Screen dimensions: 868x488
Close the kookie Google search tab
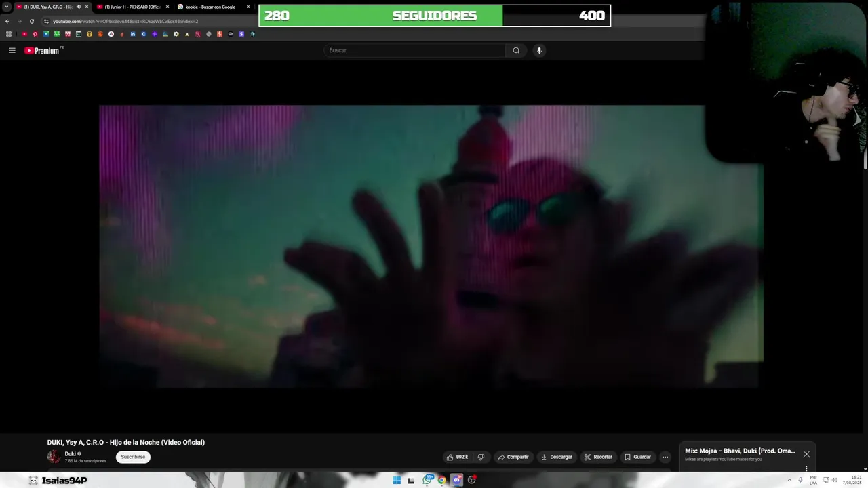248,7
